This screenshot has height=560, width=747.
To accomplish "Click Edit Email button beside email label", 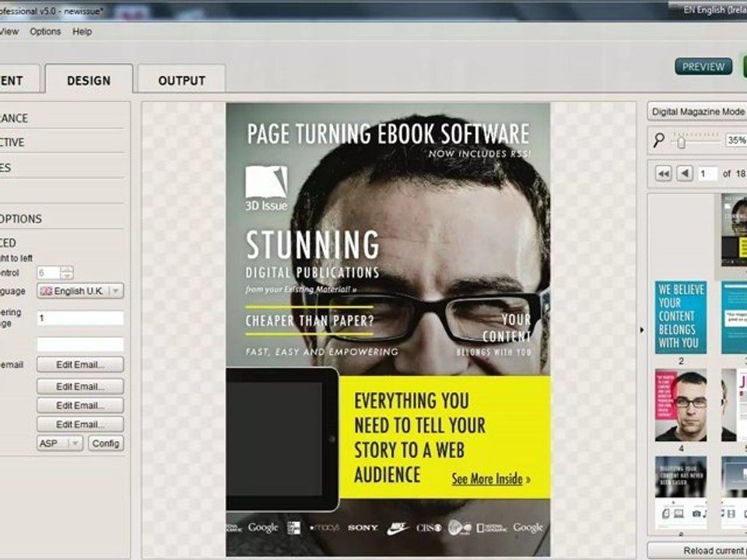I will click(x=80, y=365).
